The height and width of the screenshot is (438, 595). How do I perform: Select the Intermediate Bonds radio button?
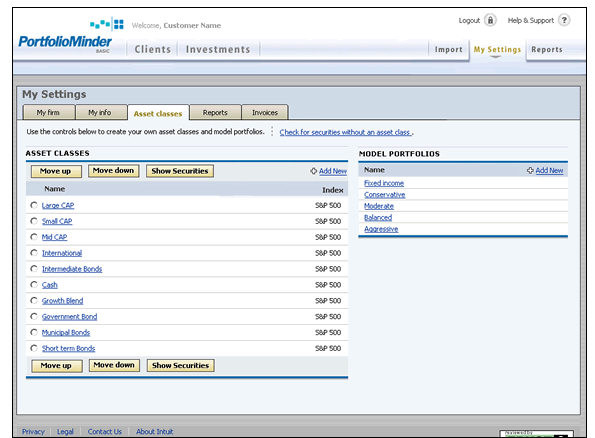click(34, 269)
